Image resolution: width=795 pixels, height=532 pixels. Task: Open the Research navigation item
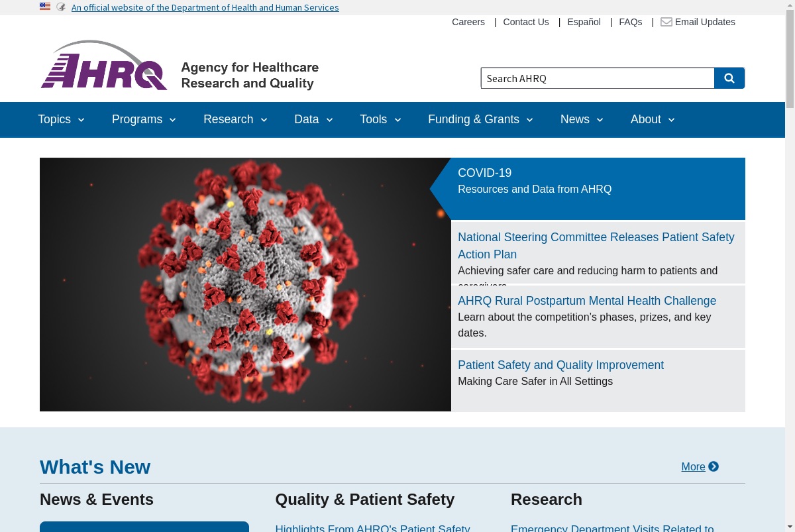click(228, 119)
